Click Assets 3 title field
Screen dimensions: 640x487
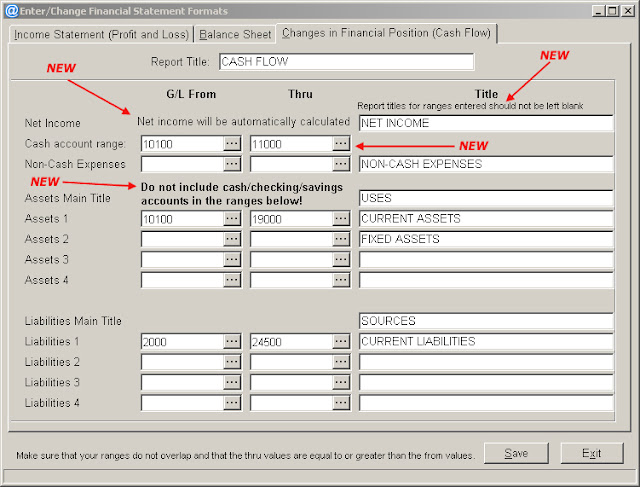486,260
